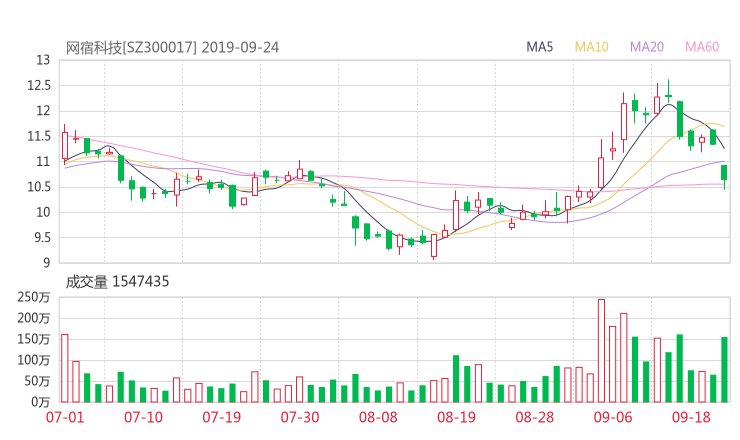Screen dimensions: 740x440
Task: Click the 07-01 date axis label
Action: [x=65, y=417]
